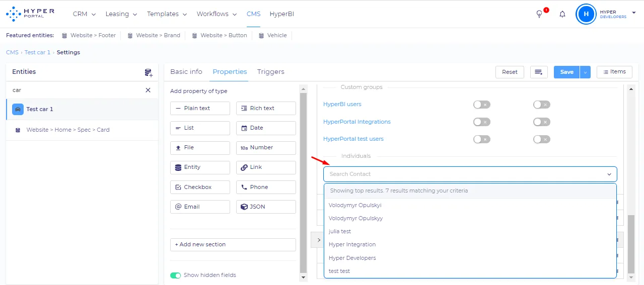Add a Plain text property

(x=200, y=108)
